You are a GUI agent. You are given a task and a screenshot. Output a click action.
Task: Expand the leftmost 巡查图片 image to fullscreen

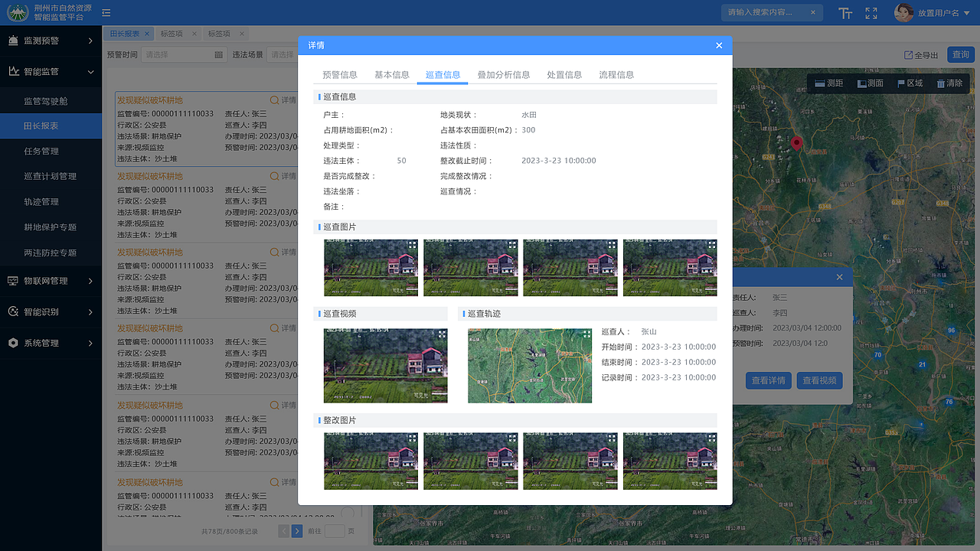tap(412, 245)
